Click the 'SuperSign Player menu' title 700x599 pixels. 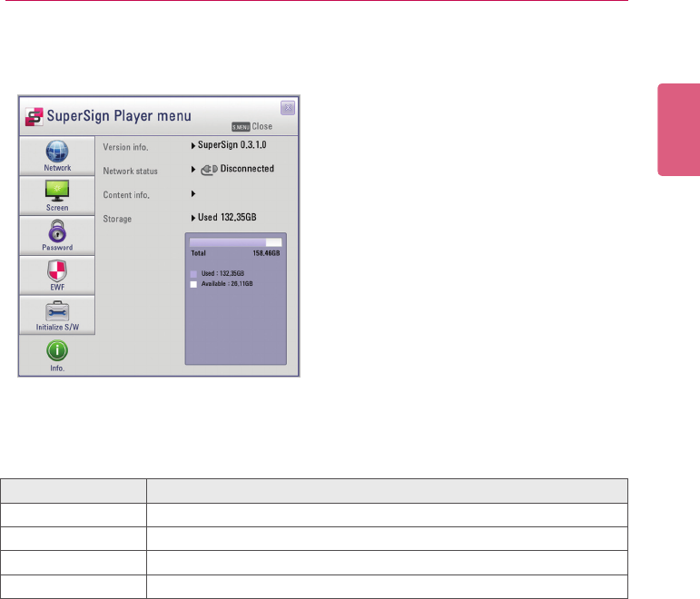[x=119, y=116]
